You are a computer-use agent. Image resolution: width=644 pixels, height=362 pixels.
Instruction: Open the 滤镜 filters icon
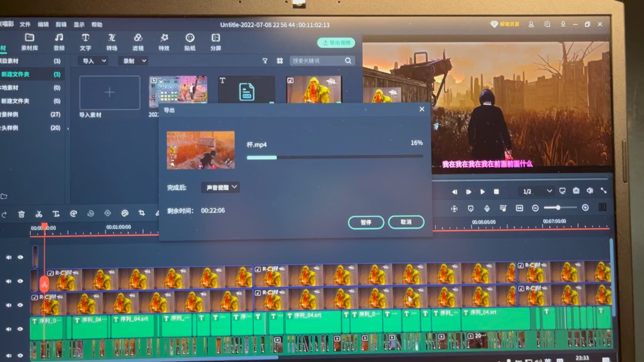click(138, 38)
